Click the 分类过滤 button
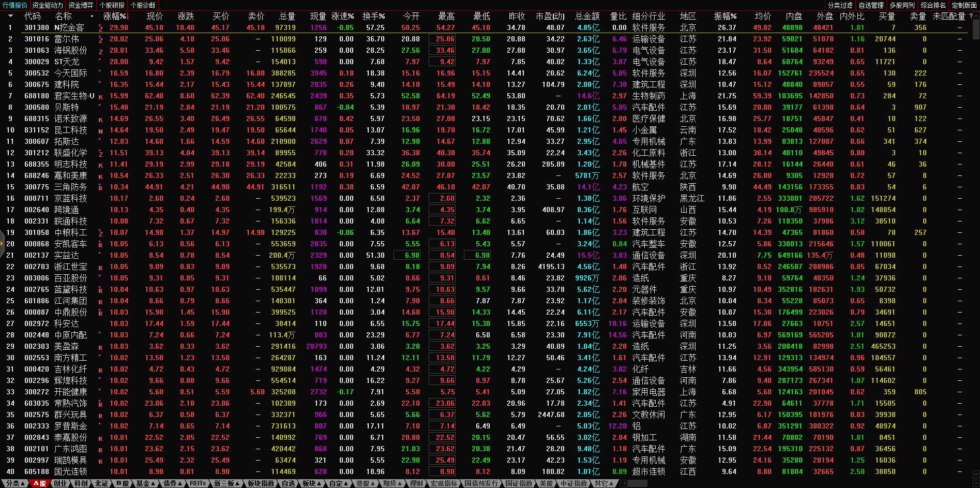 pos(840,5)
